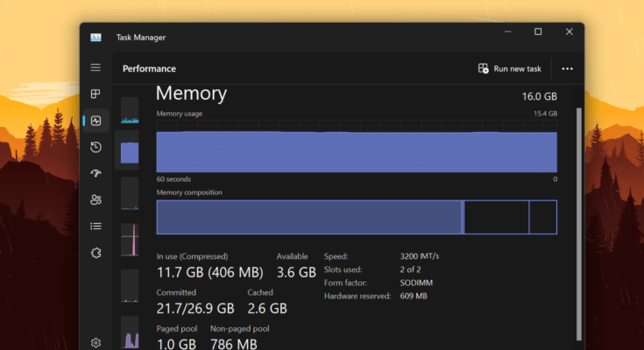Click the in-use section of Memory composition bar
The image size is (644, 350).
[x=309, y=217]
